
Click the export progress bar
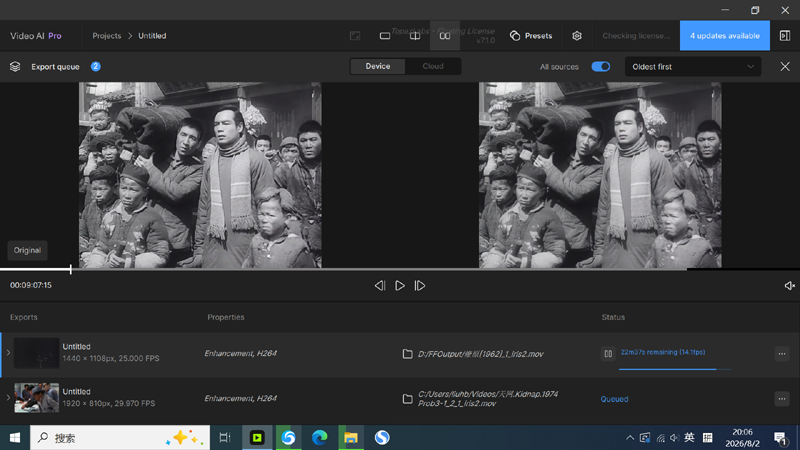click(674, 369)
